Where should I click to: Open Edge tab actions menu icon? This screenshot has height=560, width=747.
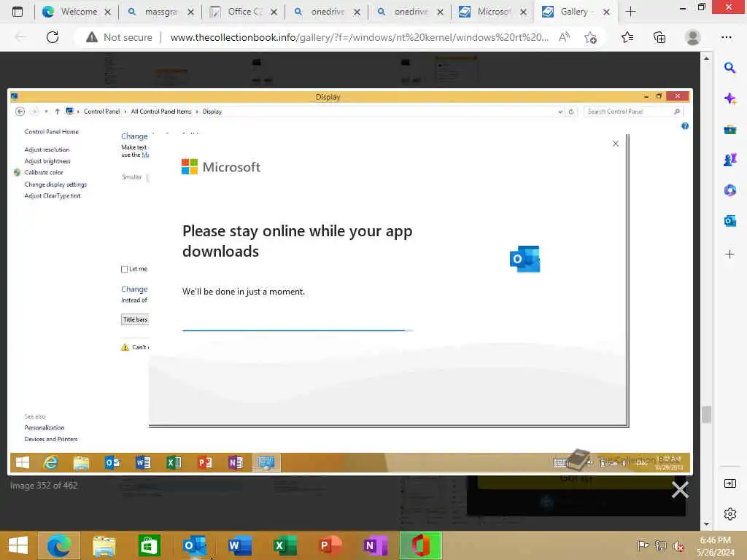click(18, 12)
